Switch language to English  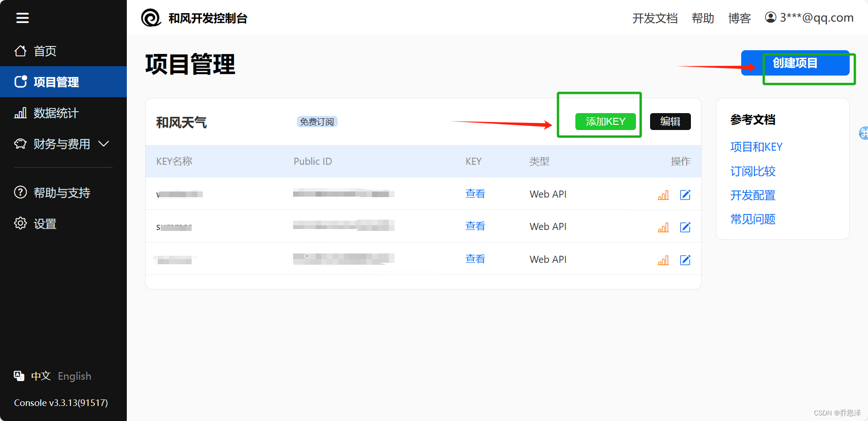(x=75, y=376)
